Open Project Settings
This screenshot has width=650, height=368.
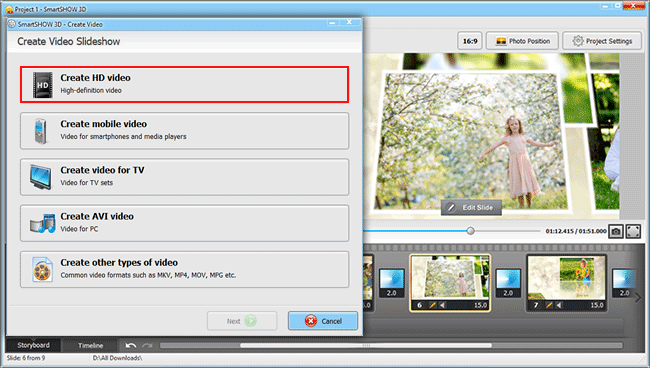(x=602, y=41)
